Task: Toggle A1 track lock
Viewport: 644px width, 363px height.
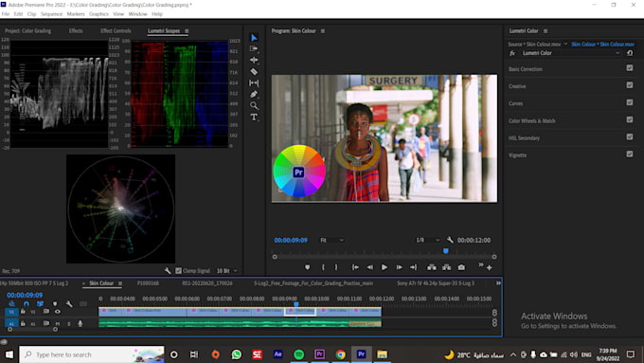Action: tap(23, 323)
